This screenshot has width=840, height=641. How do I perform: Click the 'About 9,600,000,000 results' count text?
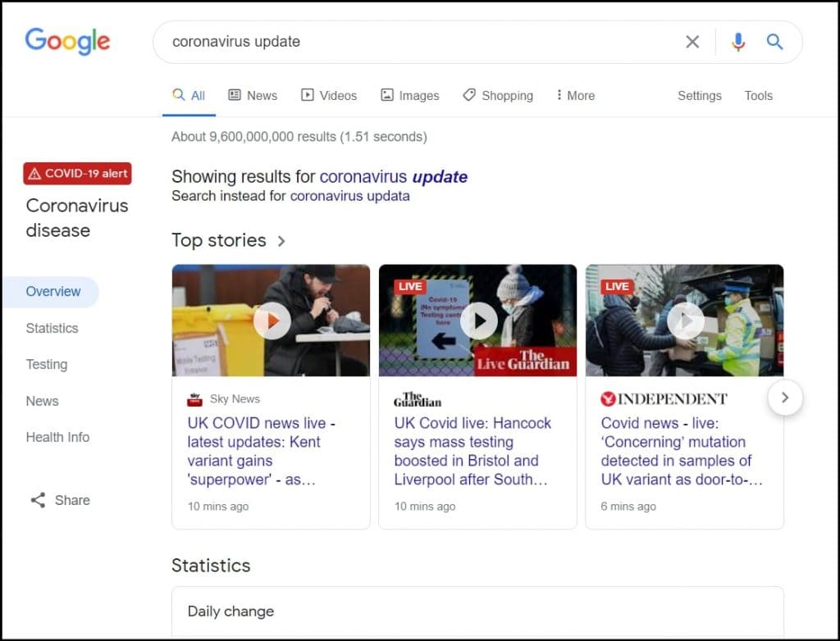click(299, 137)
